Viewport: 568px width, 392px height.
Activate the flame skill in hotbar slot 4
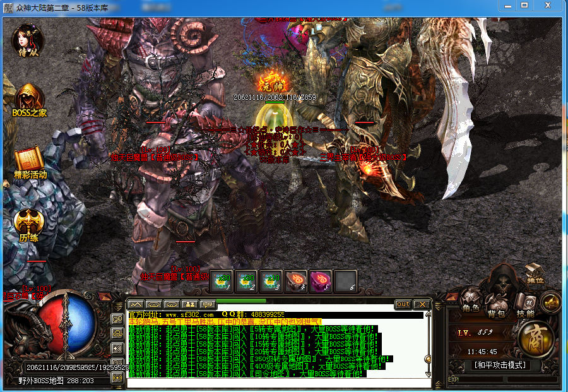coord(296,281)
